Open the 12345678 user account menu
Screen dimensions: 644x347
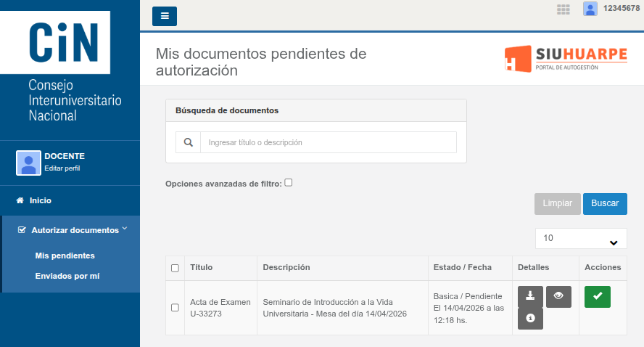click(621, 8)
